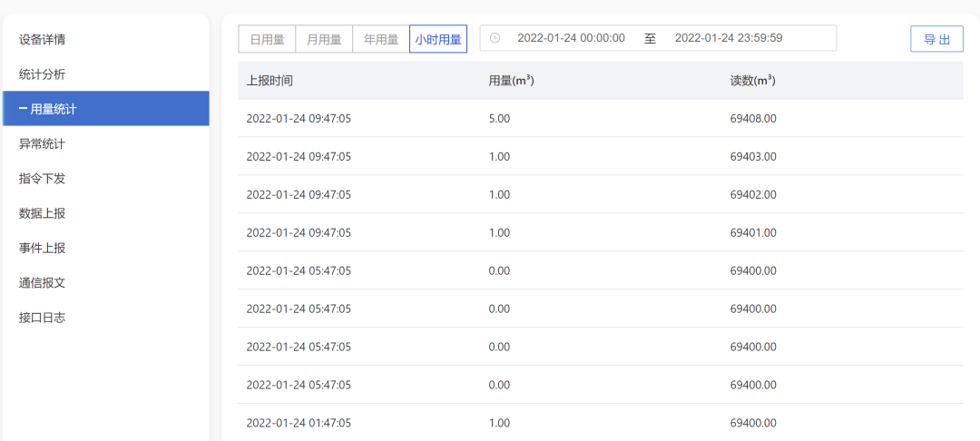Viewport: 980px width, 441px height.
Task: Open 设备详情 in the sidebar
Action: click(x=42, y=40)
